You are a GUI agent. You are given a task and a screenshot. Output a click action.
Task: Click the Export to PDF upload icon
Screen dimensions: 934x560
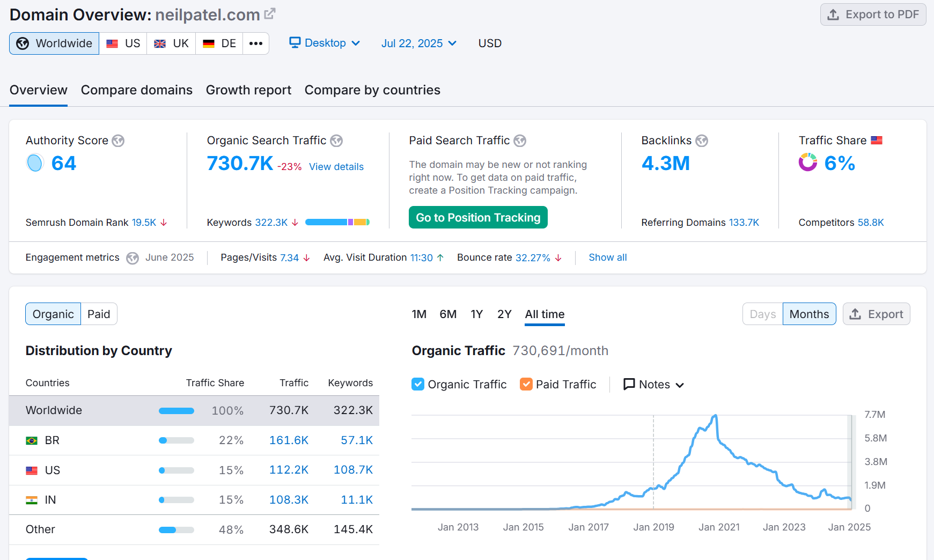833,14
